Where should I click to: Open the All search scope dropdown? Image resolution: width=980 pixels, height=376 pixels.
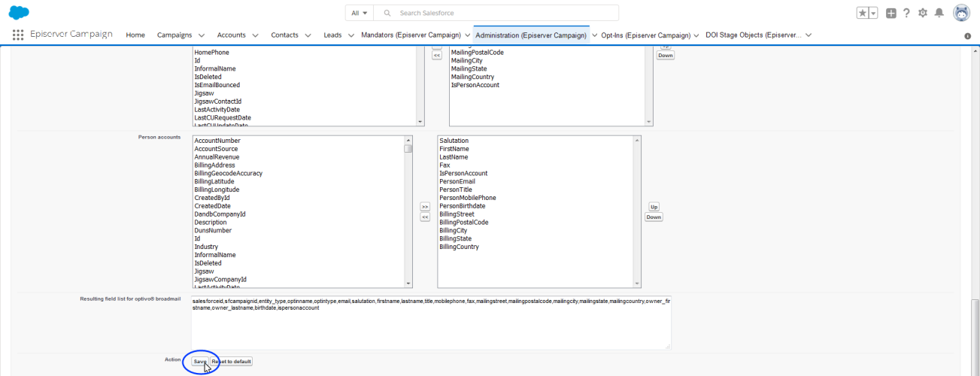tap(360, 13)
